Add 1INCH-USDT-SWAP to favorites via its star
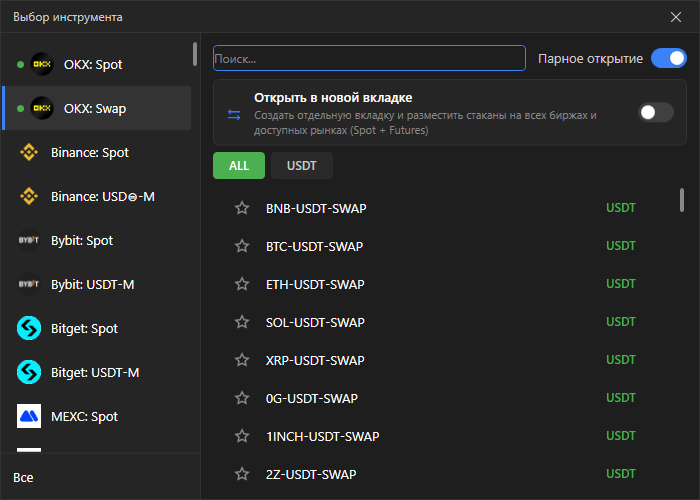 [242, 436]
